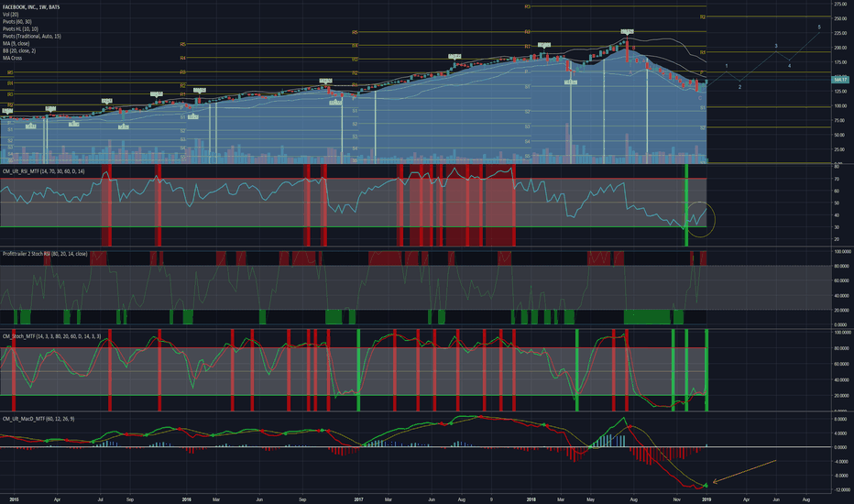
Task: Click the May label on time axis
Action: tap(590, 499)
